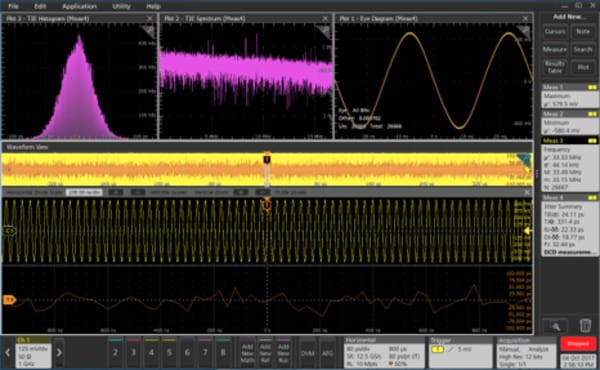Click the trash can delete icon
Viewport: 600px width, 370px height.
tap(585, 326)
